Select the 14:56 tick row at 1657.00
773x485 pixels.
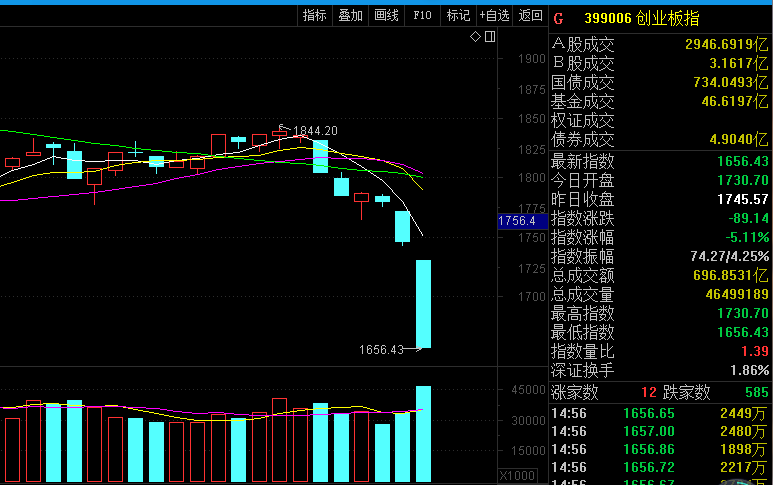point(660,431)
